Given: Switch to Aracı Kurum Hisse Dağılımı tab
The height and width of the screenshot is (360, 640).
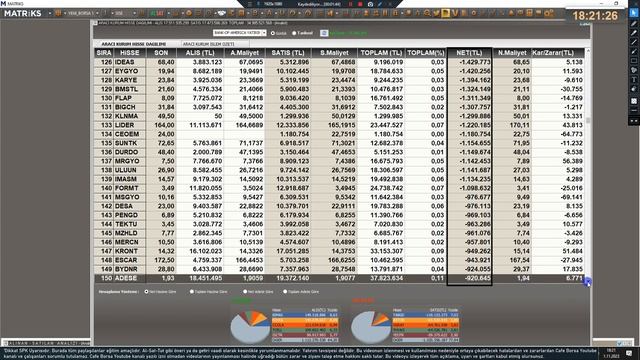Looking at the screenshot, I should (134, 44).
